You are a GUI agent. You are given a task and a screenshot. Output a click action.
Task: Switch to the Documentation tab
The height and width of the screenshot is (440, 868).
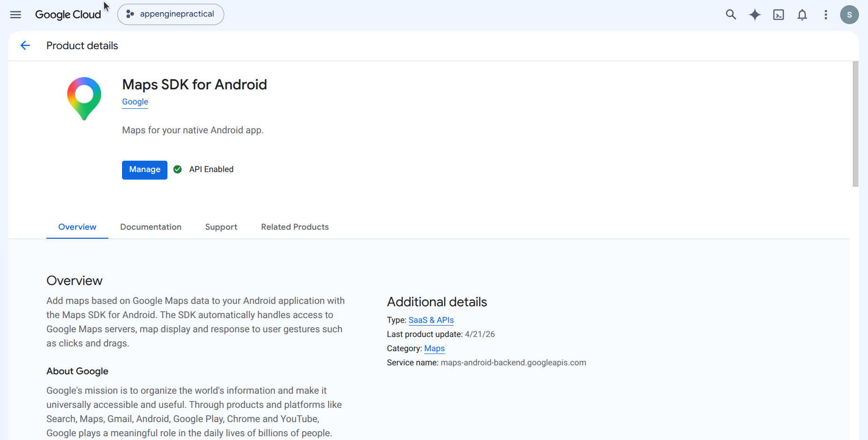(151, 227)
